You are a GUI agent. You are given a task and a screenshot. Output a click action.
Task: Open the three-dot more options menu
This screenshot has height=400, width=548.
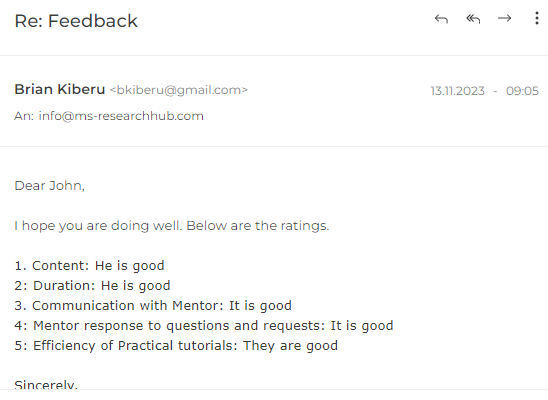(537, 18)
